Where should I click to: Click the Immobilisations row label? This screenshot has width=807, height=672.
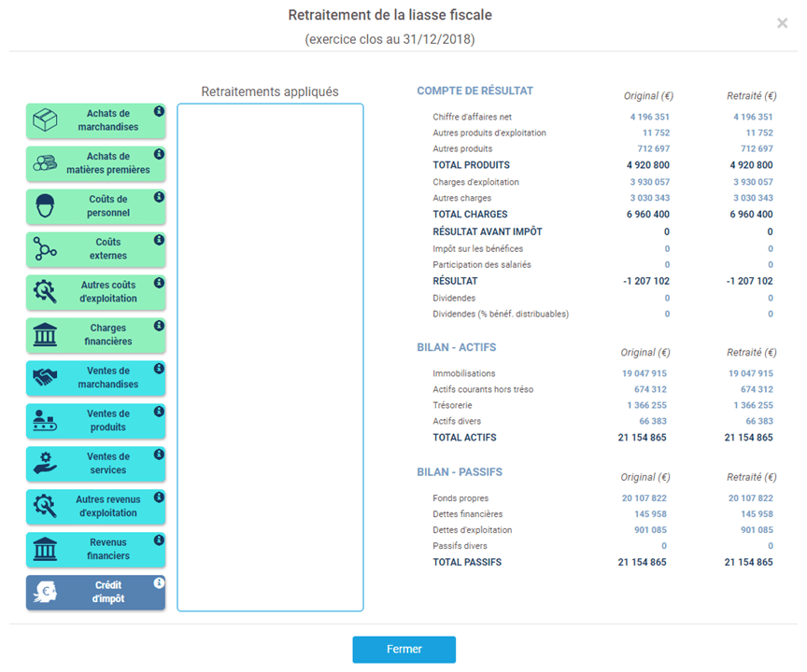click(463, 373)
